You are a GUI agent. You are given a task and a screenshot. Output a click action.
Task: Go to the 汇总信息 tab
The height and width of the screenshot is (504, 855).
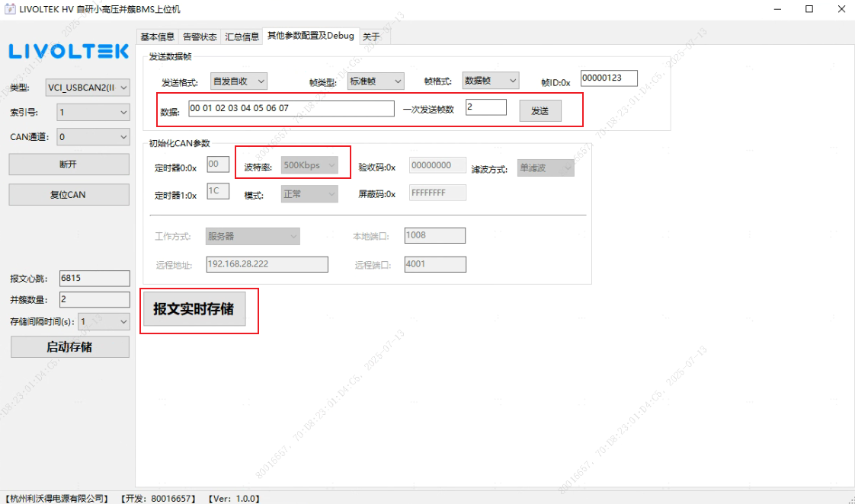pyautogui.click(x=242, y=37)
